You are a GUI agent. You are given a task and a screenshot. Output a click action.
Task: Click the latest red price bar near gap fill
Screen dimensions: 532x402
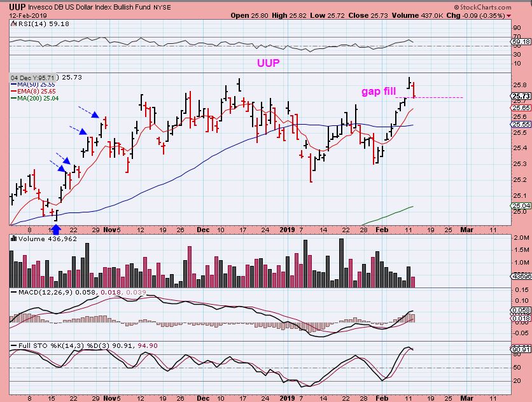pos(414,90)
